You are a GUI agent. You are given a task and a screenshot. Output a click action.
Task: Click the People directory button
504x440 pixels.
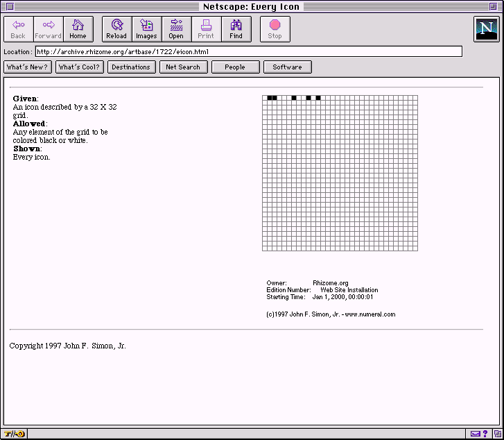[235, 67]
